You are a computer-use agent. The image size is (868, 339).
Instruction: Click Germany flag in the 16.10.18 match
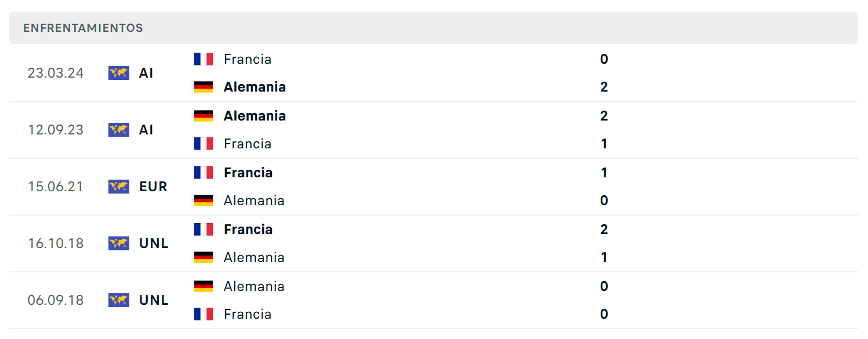tap(204, 257)
